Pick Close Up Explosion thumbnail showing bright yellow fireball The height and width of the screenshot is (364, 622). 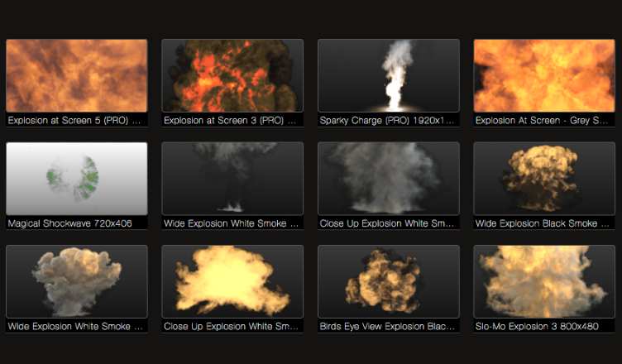(232, 281)
